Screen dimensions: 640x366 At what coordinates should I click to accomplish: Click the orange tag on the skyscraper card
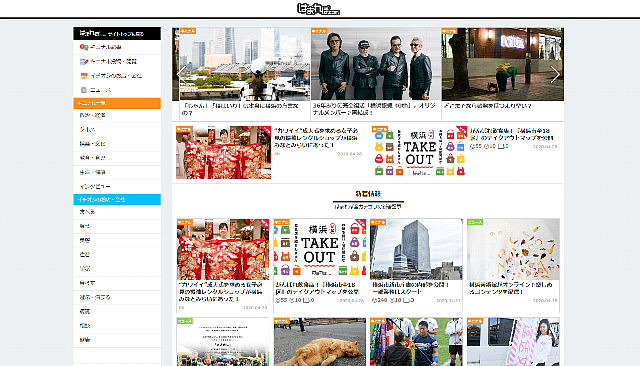(378, 222)
